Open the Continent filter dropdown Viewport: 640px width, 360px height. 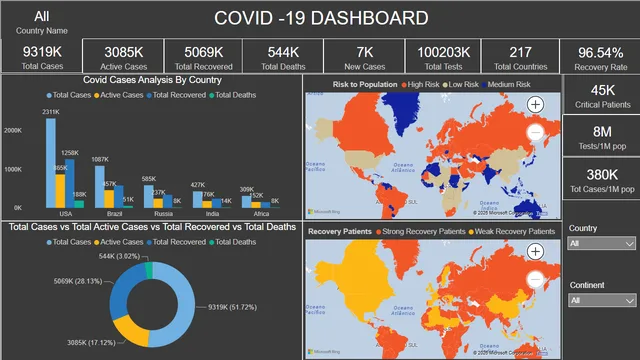[x=602, y=300]
